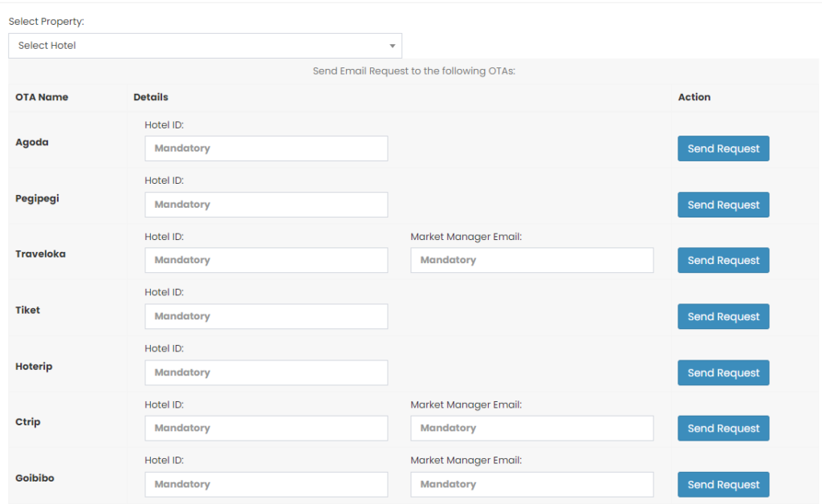Click the Select Property label
The height and width of the screenshot is (504, 822).
pos(46,22)
